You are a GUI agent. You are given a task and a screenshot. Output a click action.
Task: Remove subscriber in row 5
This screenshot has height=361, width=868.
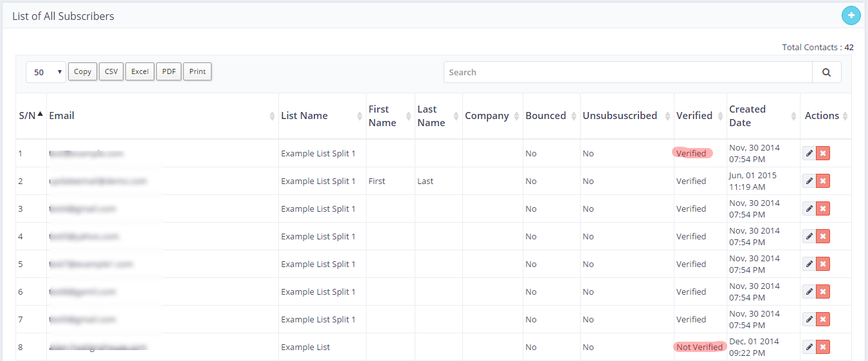823,264
